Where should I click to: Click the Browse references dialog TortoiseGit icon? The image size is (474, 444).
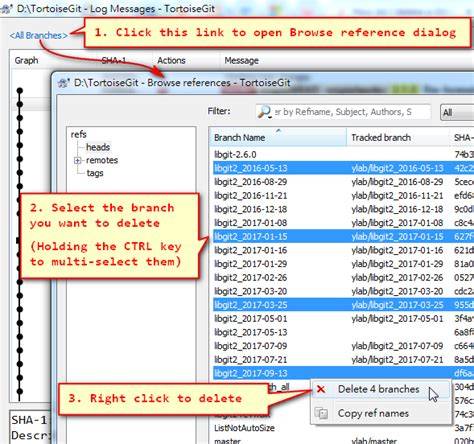[63, 83]
